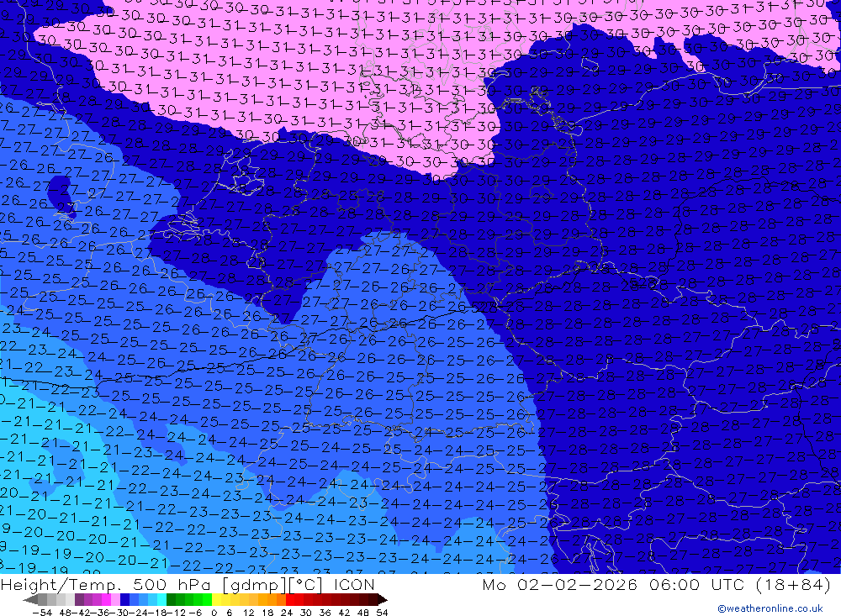
Task: Click the "54" legend scale label at the right end
Action: pyautogui.click(x=382, y=613)
